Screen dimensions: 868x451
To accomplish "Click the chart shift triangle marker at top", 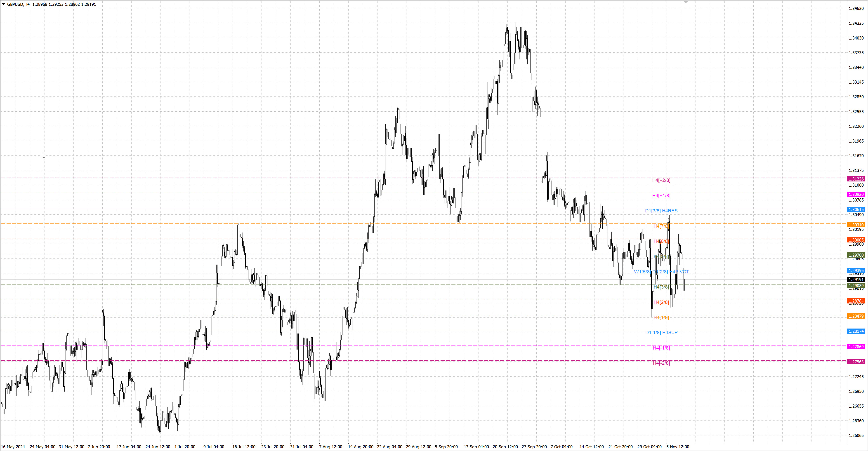I will point(685,2).
